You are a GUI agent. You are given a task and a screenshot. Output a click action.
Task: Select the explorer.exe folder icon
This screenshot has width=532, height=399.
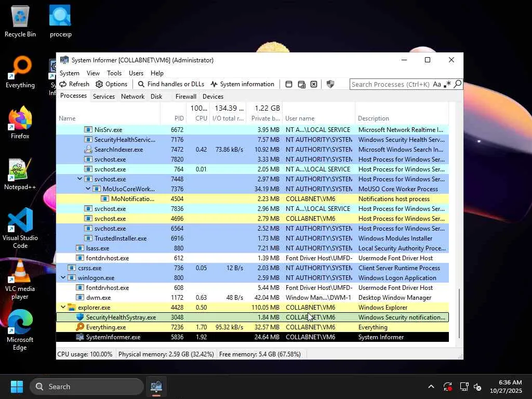[x=72, y=308]
